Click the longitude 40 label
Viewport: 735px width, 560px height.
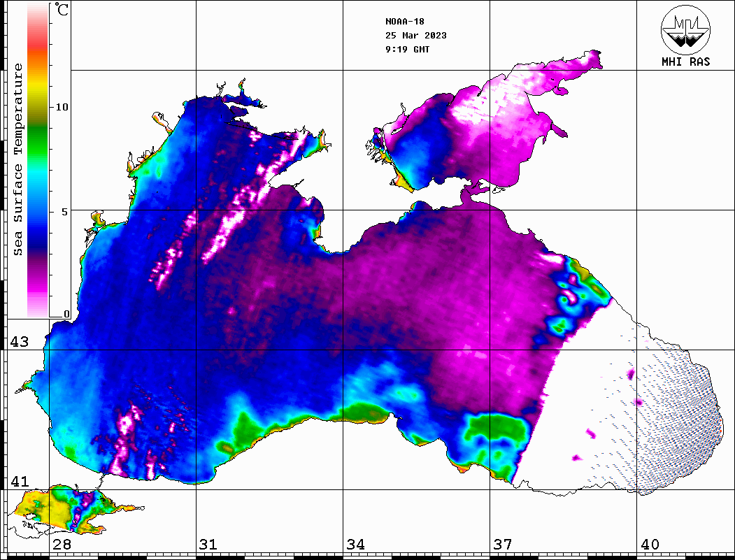[649, 545]
